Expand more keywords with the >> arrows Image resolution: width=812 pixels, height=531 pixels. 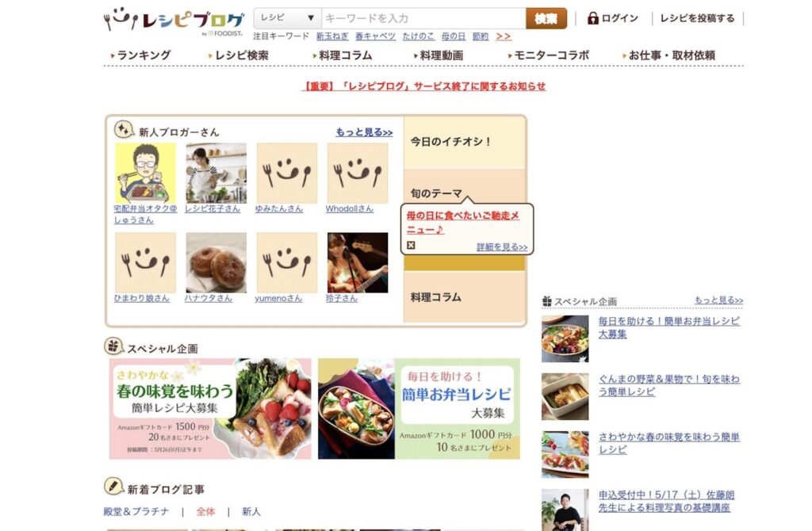(504, 36)
